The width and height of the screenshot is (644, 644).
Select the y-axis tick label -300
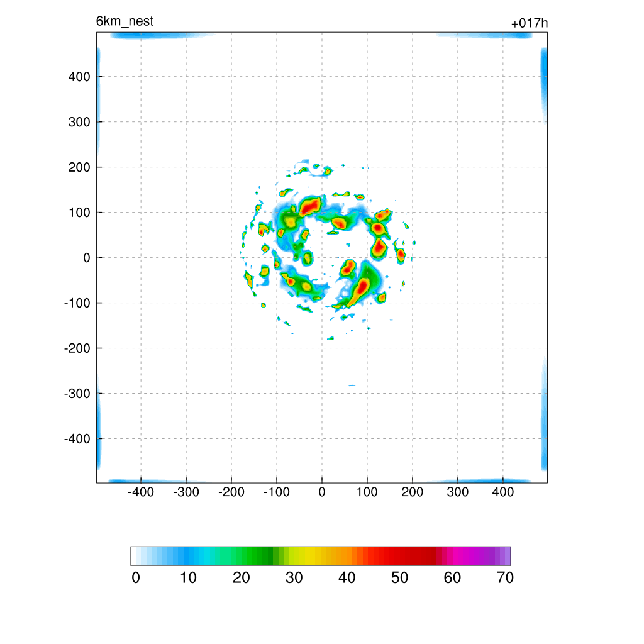pyautogui.click(x=77, y=394)
